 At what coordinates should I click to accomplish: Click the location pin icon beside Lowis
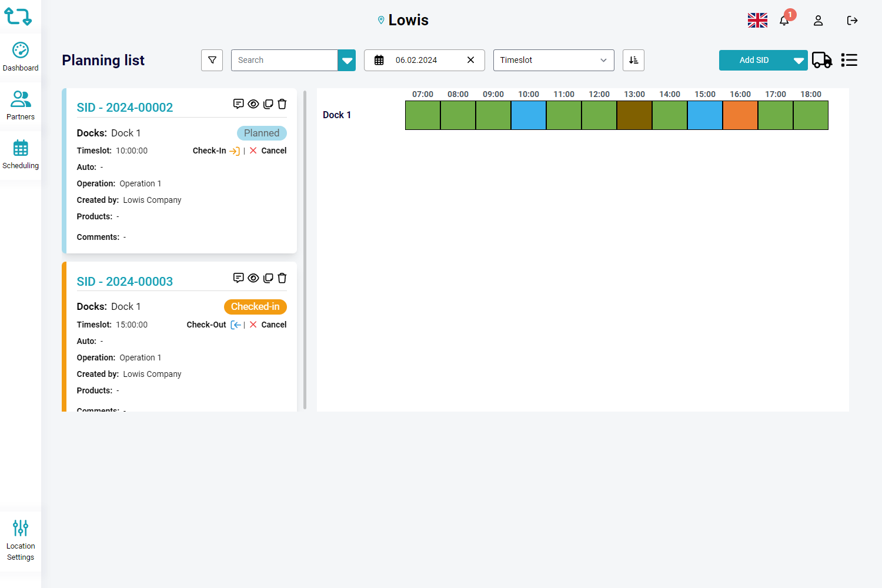tap(381, 21)
